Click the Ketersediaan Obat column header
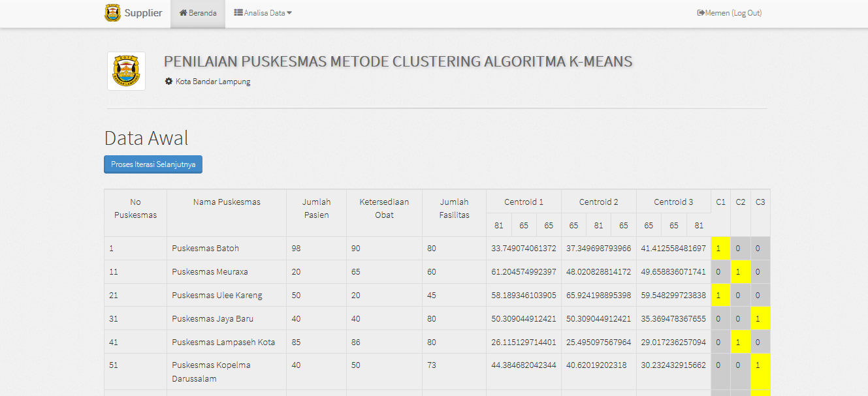Screen dimensions: 868x396 pyautogui.click(x=384, y=213)
